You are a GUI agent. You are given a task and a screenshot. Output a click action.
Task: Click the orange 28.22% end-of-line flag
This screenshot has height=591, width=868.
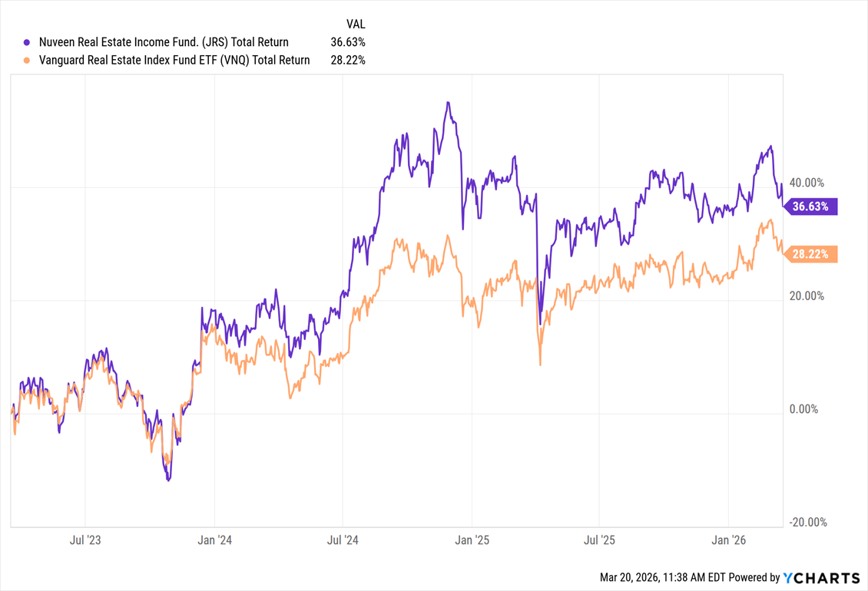point(813,254)
